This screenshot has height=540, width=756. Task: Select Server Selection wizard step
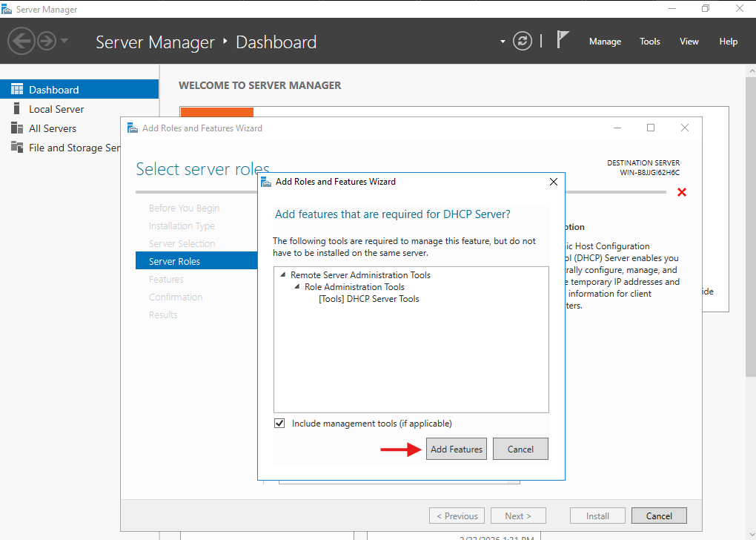pos(182,244)
